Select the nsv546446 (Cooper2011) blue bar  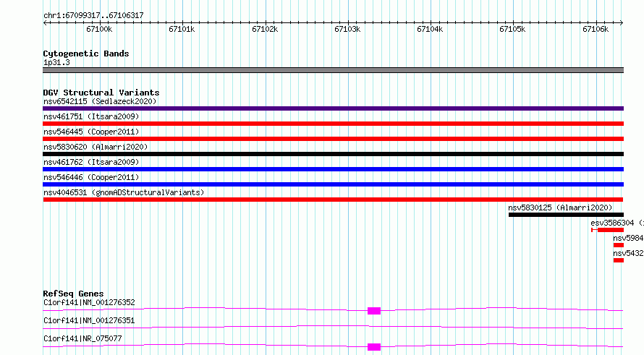click(333, 184)
